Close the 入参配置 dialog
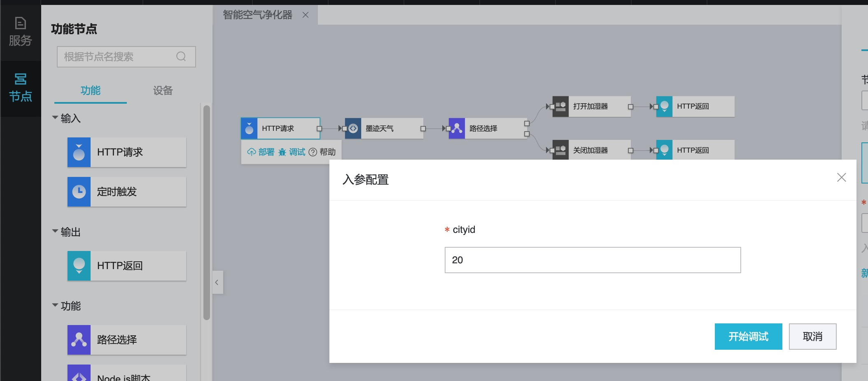The image size is (868, 381). coord(841,177)
